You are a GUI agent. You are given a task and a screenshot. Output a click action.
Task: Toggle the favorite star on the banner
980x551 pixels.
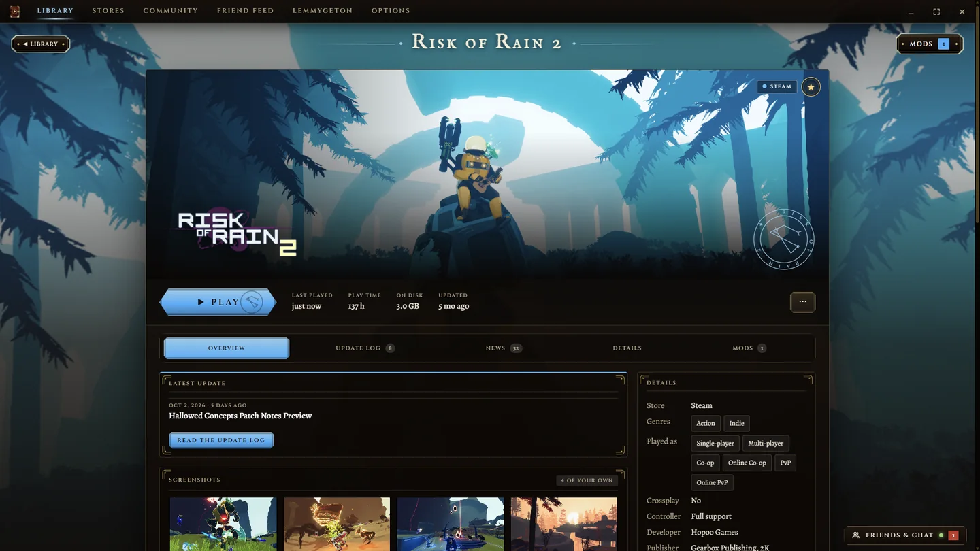point(811,87)
